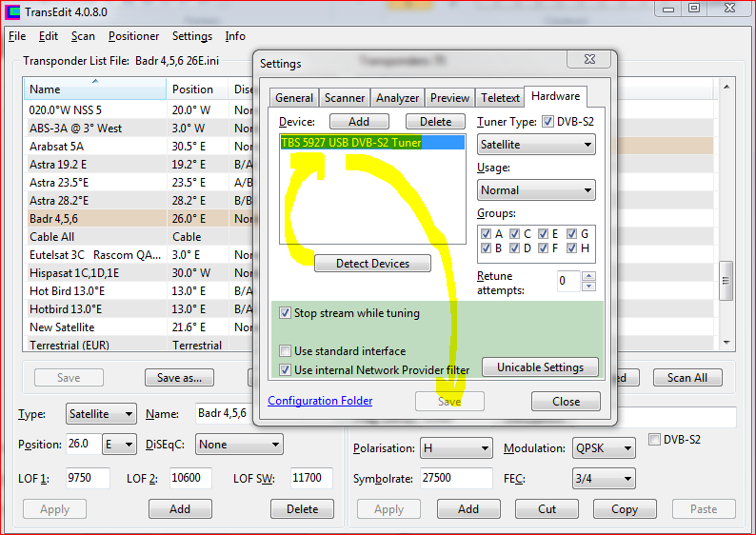Increase Retune attempts with up arrow
756x535 pixels.
click(x=588, y=276)
